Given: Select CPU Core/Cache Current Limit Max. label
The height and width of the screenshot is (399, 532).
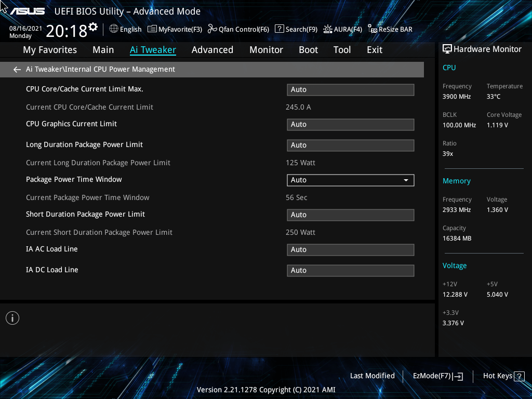Looking at the screenshot, I should [85, 89].
